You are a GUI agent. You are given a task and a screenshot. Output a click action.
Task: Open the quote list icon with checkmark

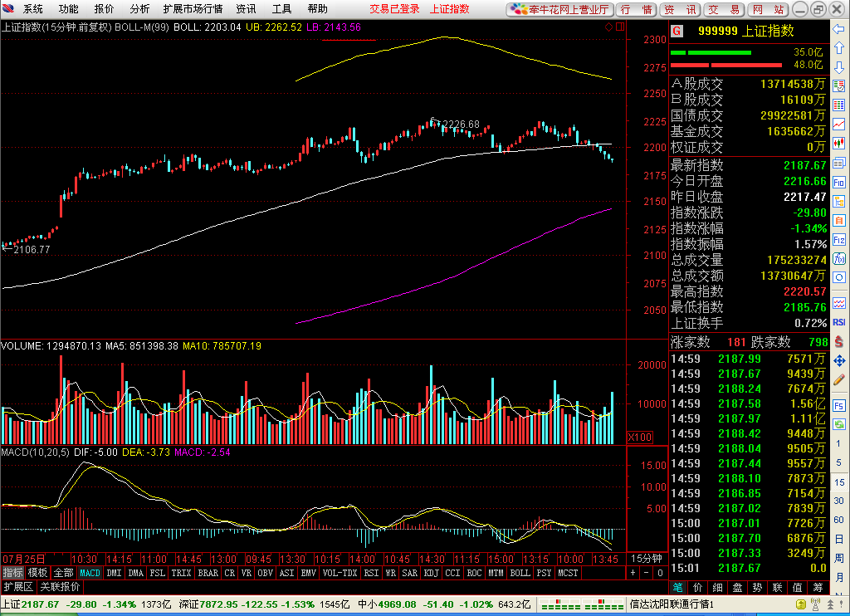[x=839, y=86]
